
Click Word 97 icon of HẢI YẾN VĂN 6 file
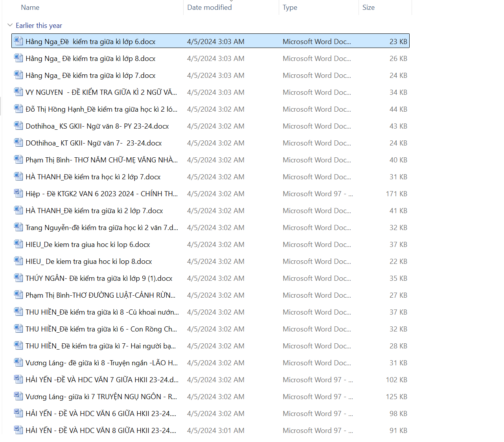tap(18, 413)
